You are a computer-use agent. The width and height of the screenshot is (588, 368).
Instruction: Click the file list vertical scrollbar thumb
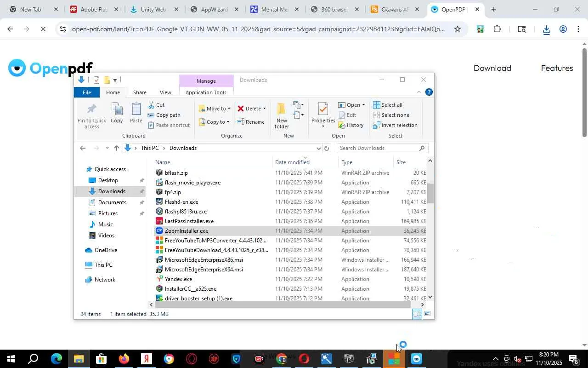pos(430,193)
